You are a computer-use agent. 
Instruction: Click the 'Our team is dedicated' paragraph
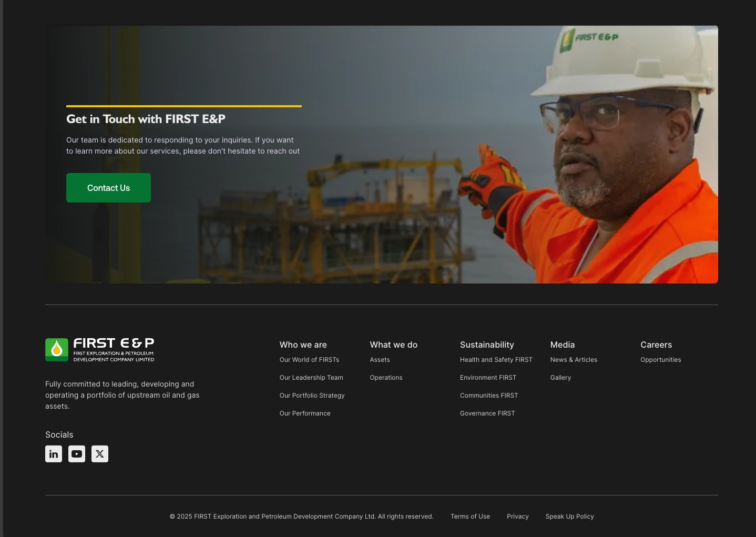coord(183,146)
